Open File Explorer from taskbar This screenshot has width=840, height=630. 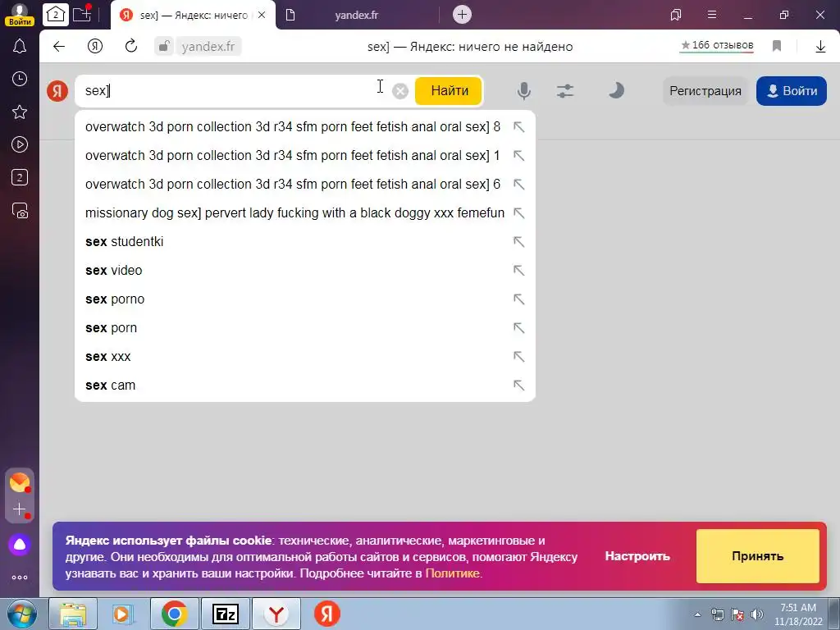pyautogui.click(x=73, y=614)
